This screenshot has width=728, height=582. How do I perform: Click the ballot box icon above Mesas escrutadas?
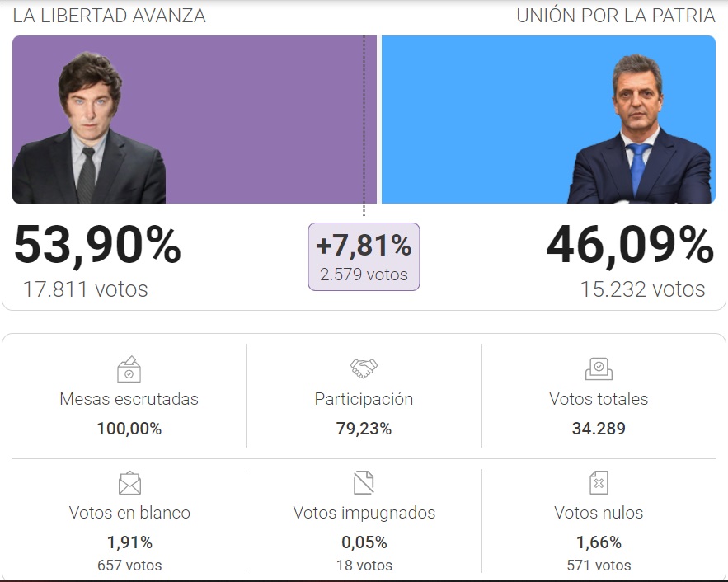129,368
